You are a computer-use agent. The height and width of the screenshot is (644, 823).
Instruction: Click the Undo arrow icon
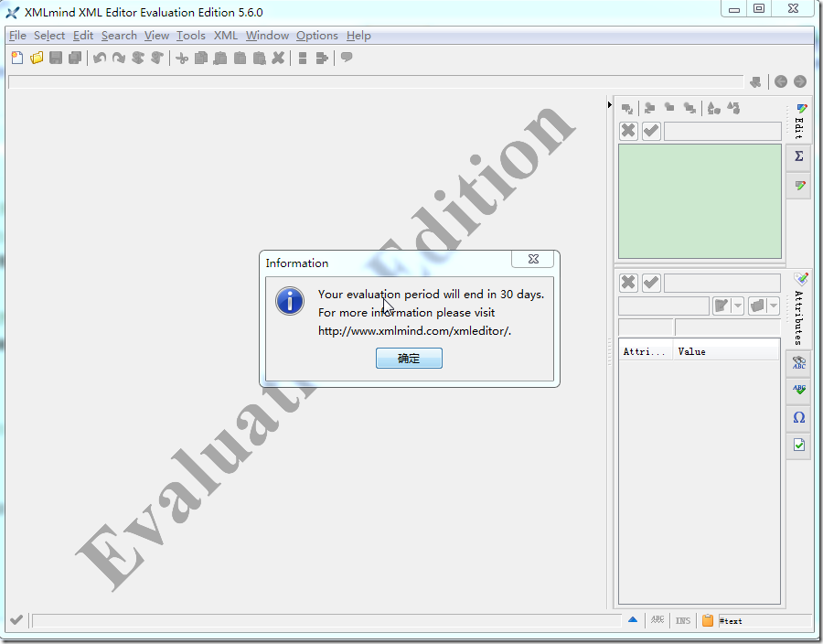[x=100, y=58]
